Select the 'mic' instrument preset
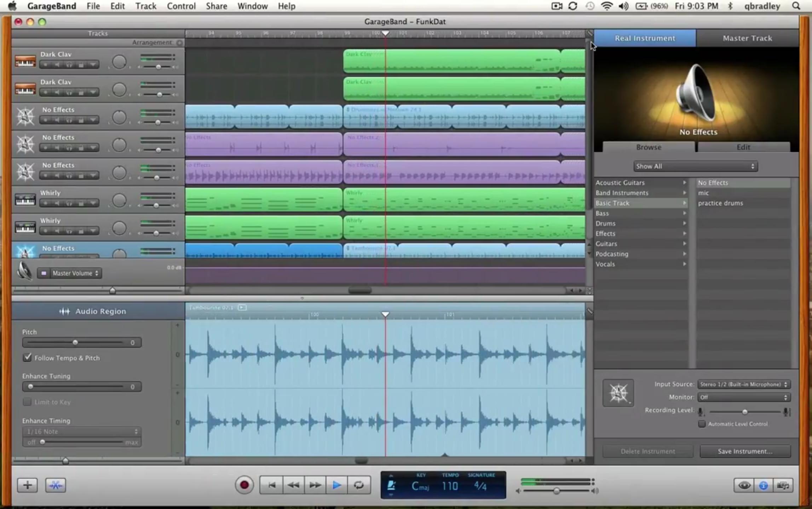 (x=743, y=193)
